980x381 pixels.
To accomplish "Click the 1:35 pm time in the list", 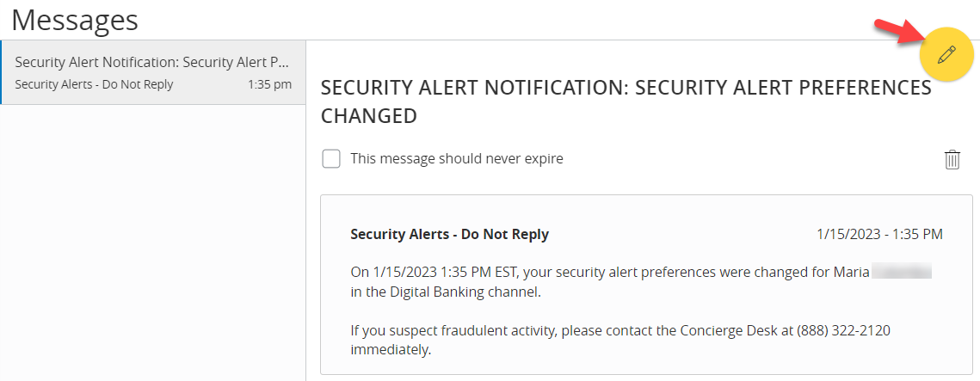I will 269,84.
